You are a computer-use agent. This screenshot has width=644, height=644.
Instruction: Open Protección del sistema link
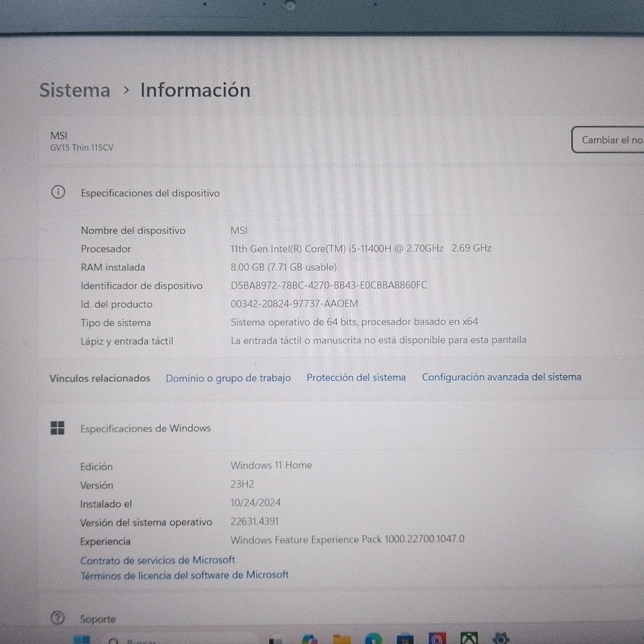(356, 377)
